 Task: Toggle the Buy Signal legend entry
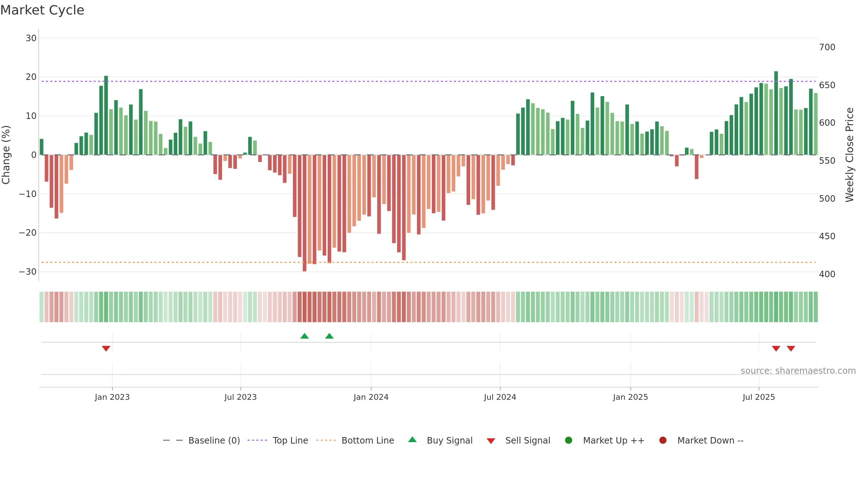pos(440,440)
